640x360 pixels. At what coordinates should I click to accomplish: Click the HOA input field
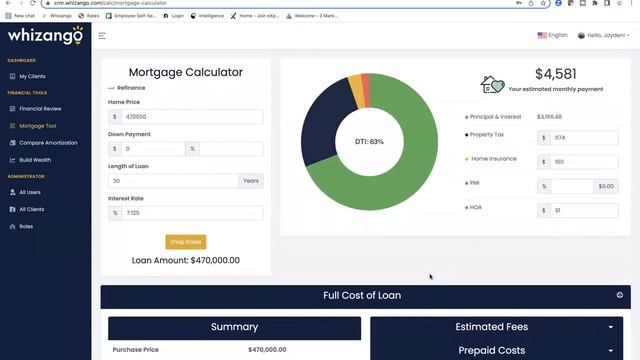[x=584, y=211]
